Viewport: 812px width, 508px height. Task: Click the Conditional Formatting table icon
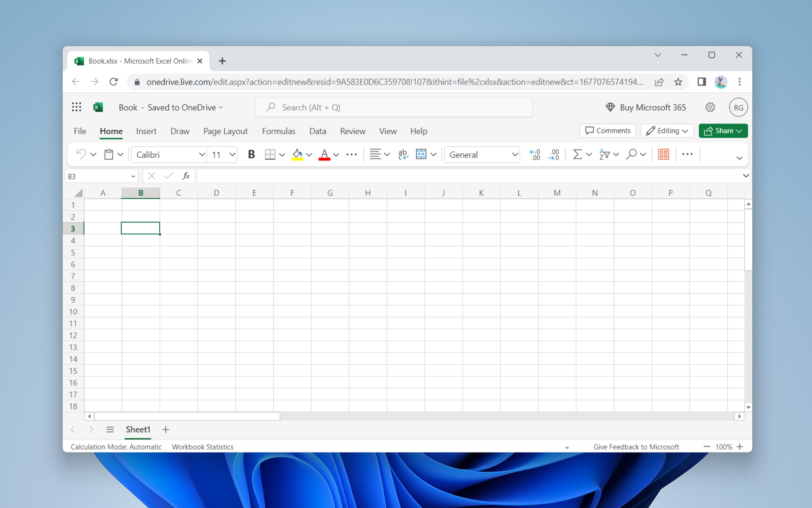(664, 155)
